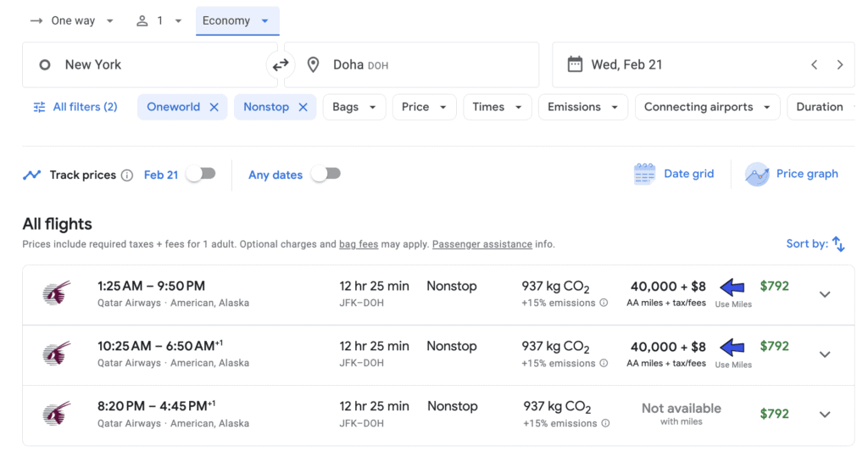Swap origin and destination airports
Screen dimensions: 868x457
281,65
